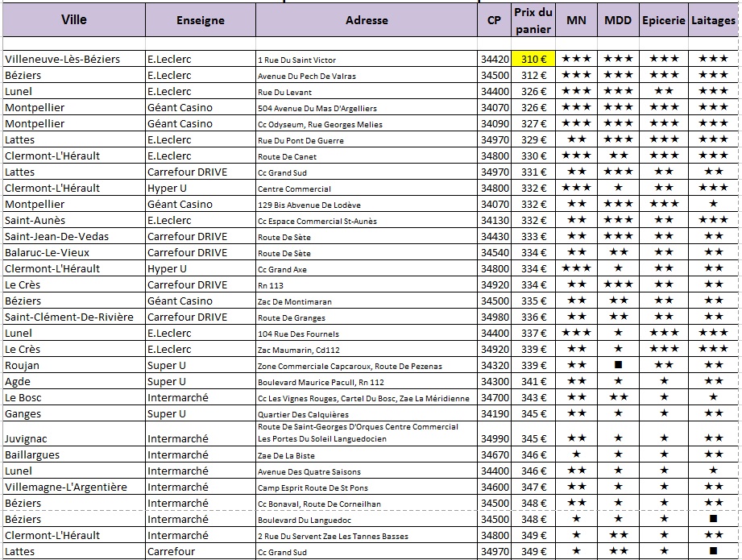Click the "Prix du panier" header cell

pos(533,20)
